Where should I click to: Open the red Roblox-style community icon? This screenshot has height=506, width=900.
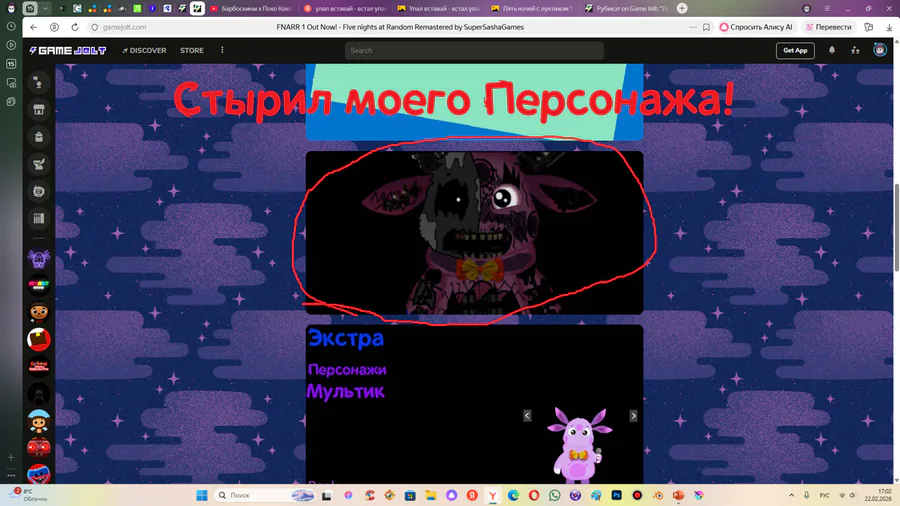38,340
